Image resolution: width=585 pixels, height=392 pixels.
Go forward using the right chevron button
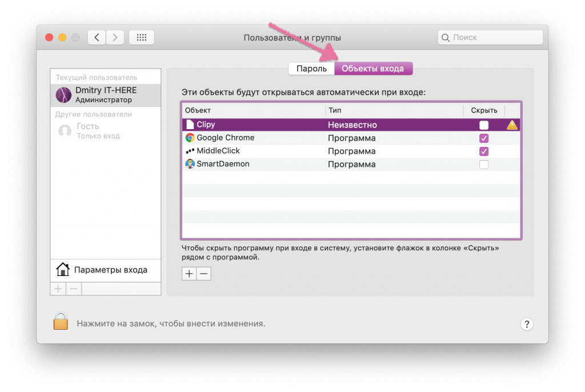click(115, 37)
